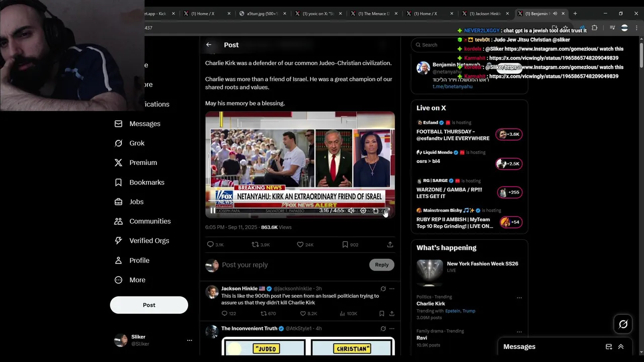Expand the Messages drawer

621,347
